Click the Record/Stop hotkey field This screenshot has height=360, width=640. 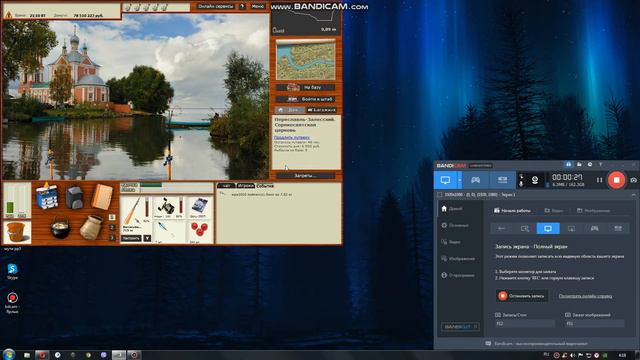click(524, 324)
